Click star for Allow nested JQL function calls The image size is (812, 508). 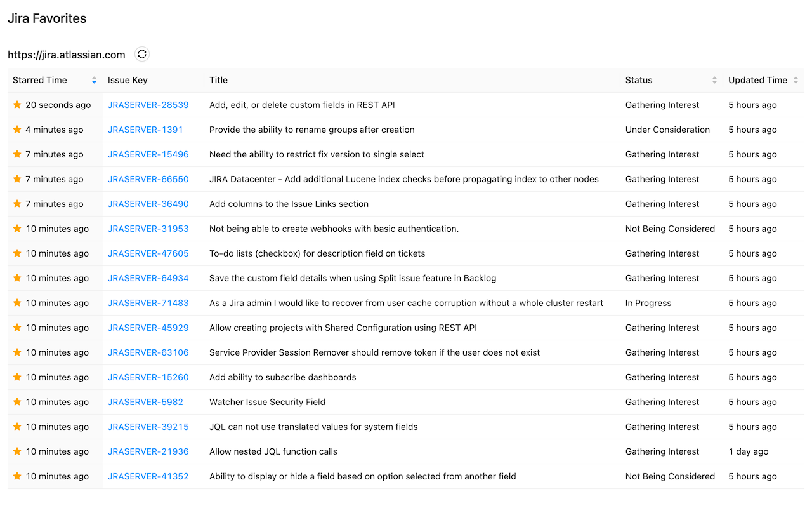pos(17,451)
